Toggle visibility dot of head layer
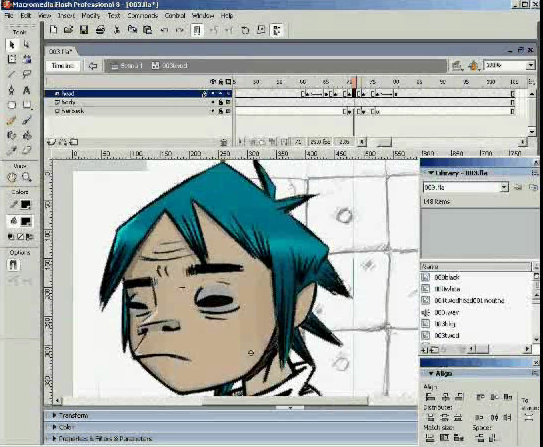 (213, 93)
